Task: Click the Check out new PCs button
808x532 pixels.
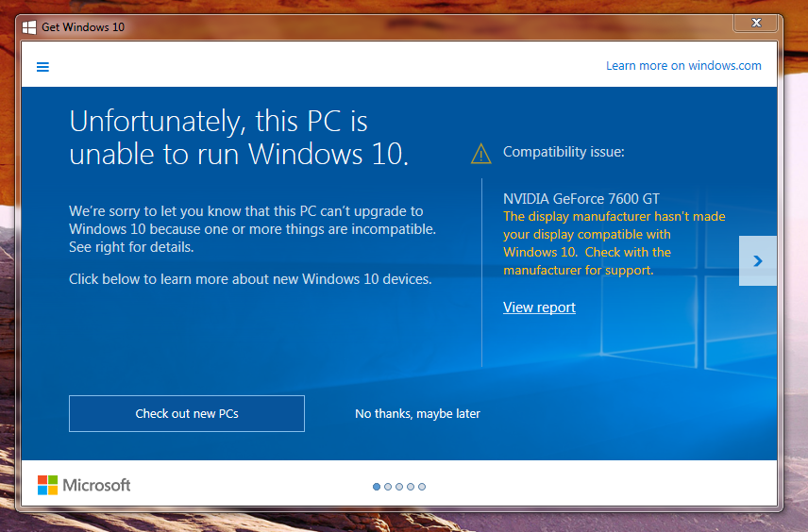Action: click(x=187, y=413)
